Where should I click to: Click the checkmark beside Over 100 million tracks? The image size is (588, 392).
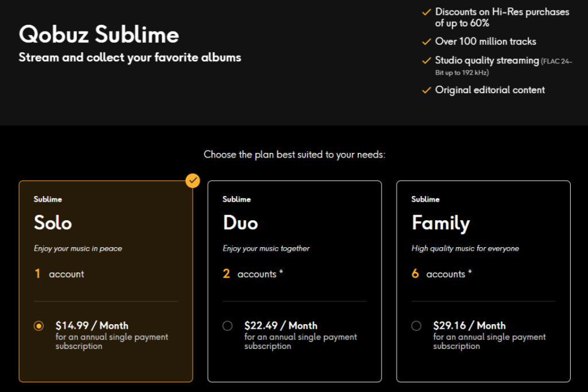point(427,42)
